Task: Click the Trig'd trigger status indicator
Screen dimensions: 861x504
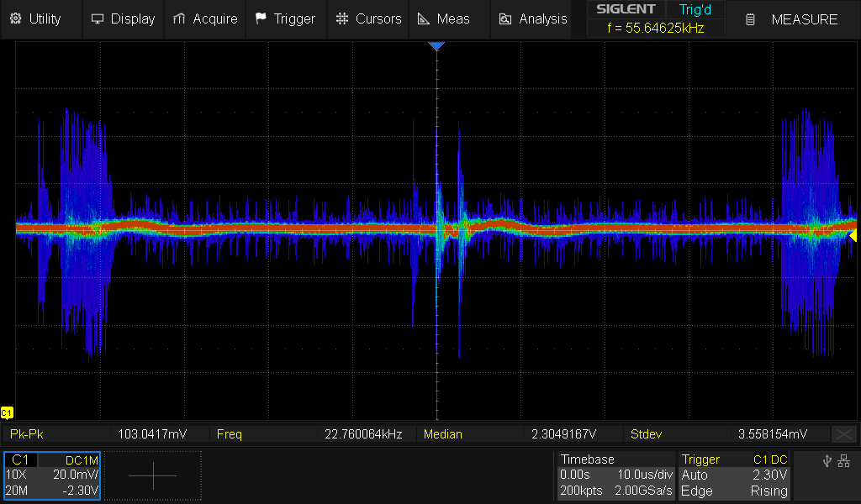Action: [695, 10]
